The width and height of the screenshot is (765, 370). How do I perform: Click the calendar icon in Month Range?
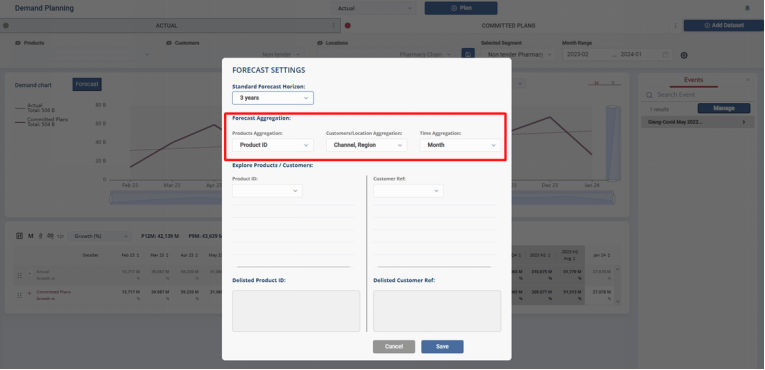click(665, 55)
